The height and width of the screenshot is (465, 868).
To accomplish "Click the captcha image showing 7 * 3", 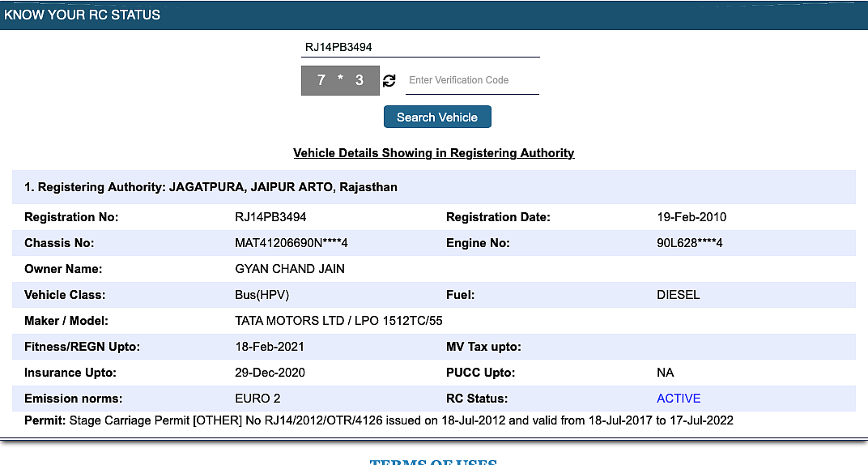I will 340,80.
